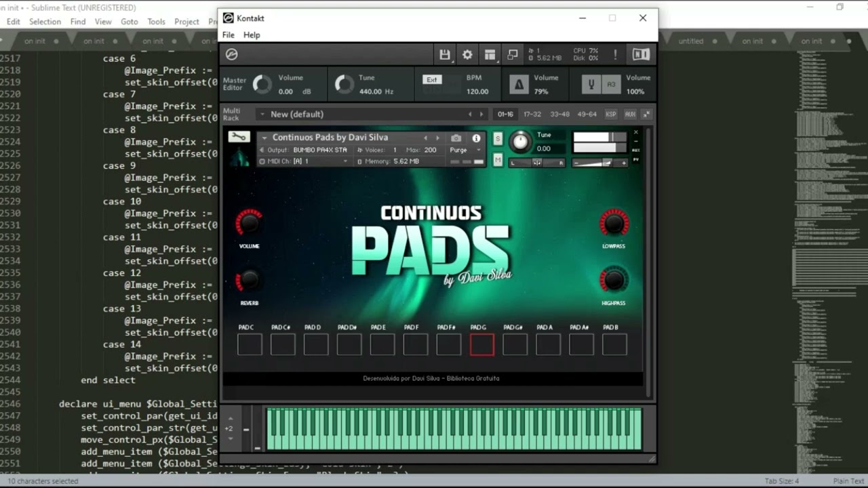Load previous instrument arrow

point(426,138)
